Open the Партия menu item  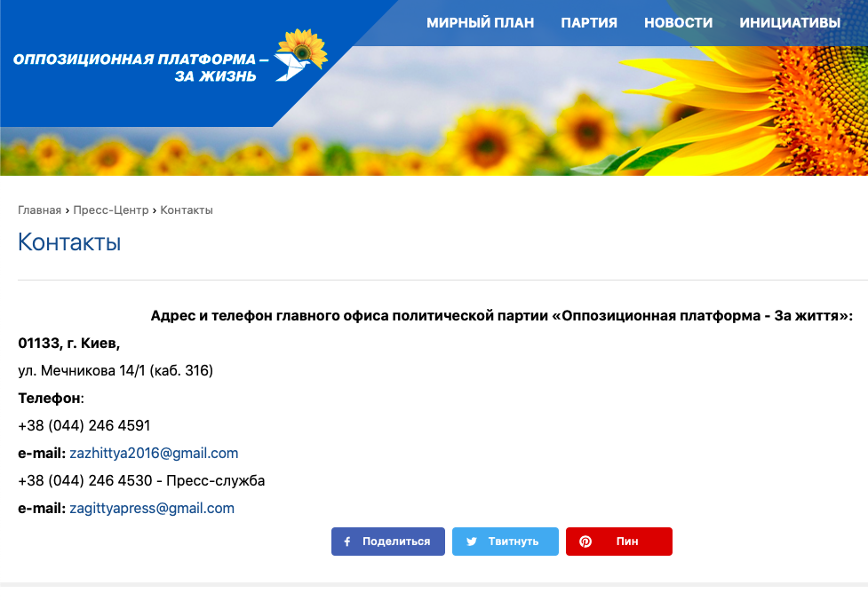(589, 23)
